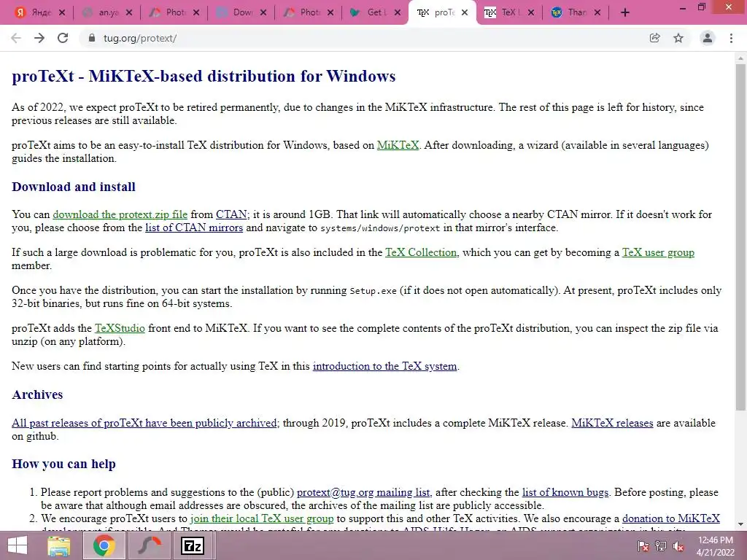Go back to the previous page
This screenshot has width=747, height=560.
(16, 38)
